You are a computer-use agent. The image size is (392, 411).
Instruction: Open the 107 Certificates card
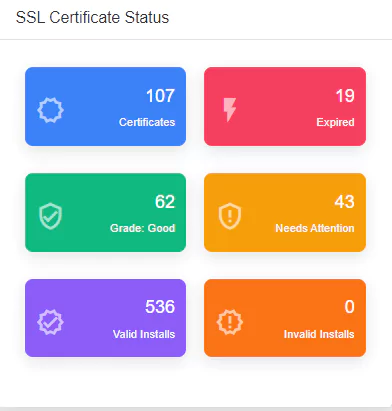(105, 106)
